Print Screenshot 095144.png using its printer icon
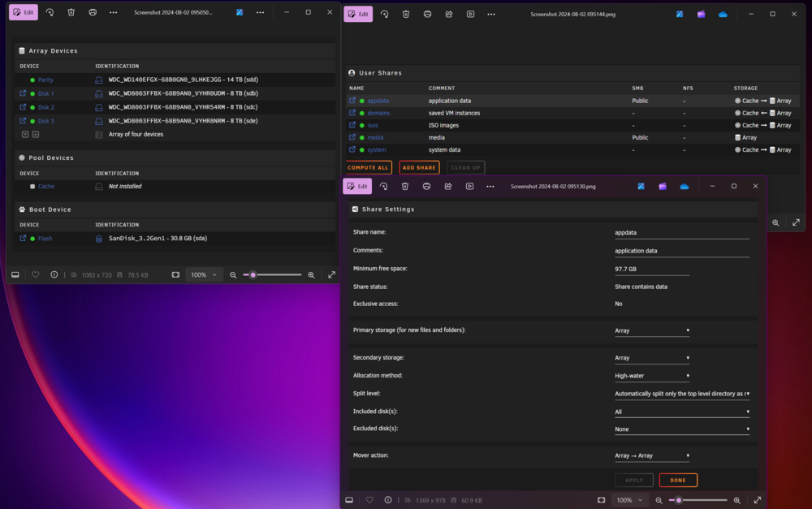This screenshot has height=509, width=812. point(427,15)
